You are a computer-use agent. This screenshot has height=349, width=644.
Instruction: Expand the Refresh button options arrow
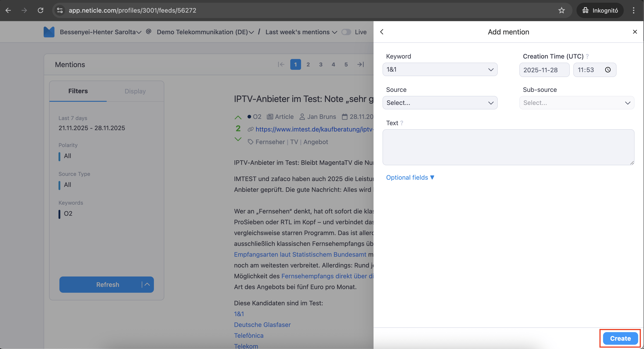pos(147,284)
